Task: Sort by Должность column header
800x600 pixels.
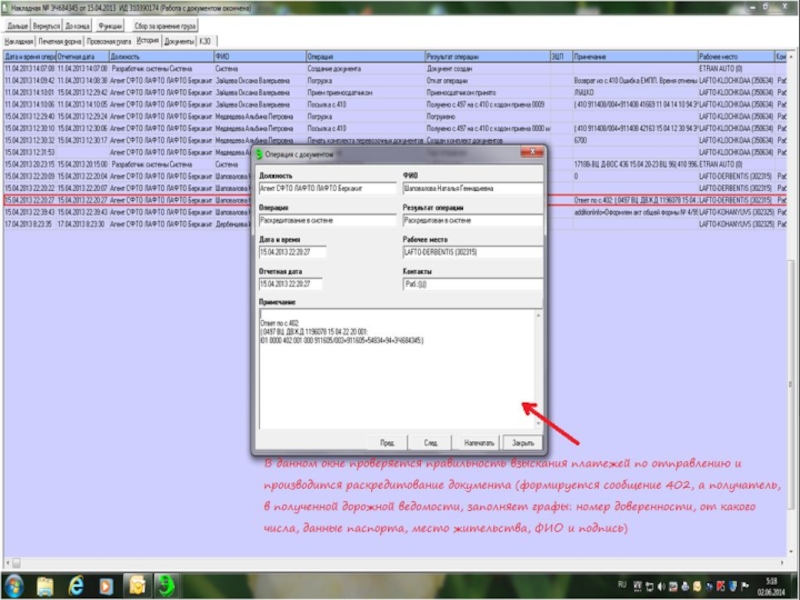Action: [161, 57]
